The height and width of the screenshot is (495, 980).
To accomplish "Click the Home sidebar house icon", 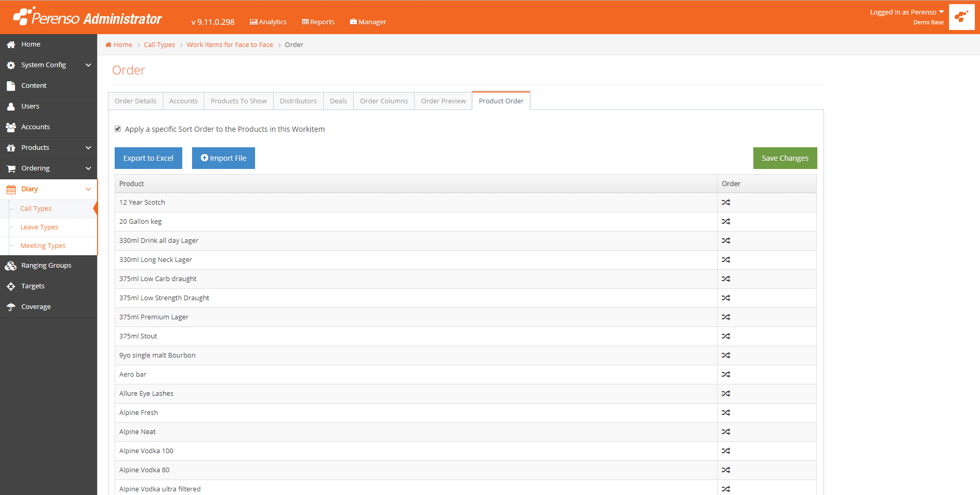I will (x=11, y=45).
